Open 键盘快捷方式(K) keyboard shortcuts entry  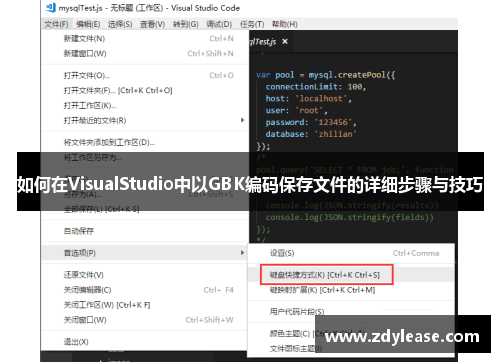click(351, 275)
